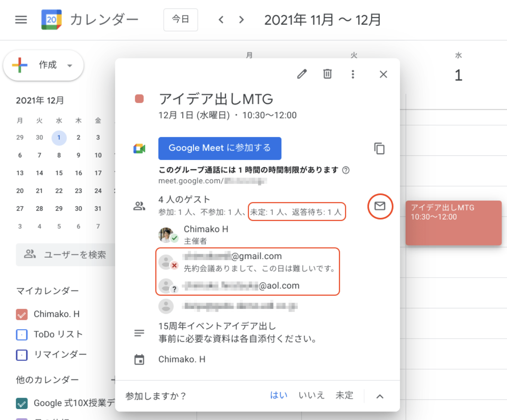Enable the リマインダー calendar checkbox
The image size is (507, 420).
(x=22, y=355)
